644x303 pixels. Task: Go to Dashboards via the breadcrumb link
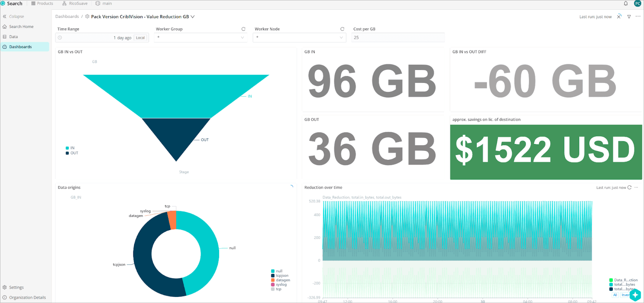[x=67, y=16]
